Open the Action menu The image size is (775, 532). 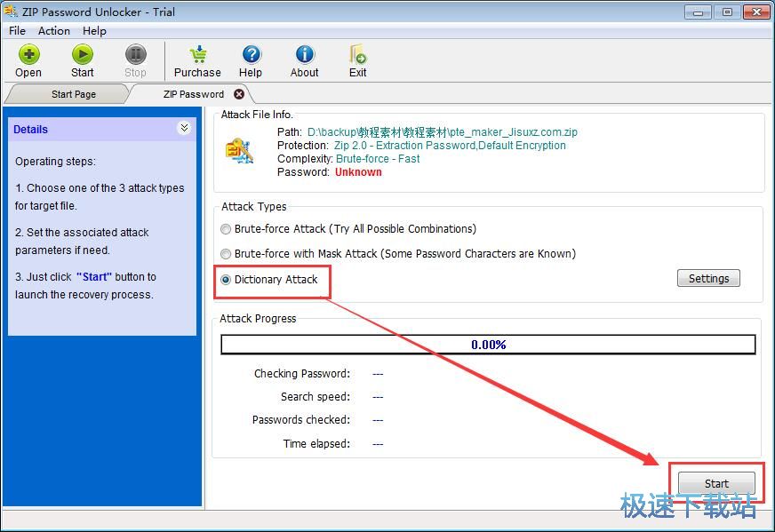tap(54, 30)
